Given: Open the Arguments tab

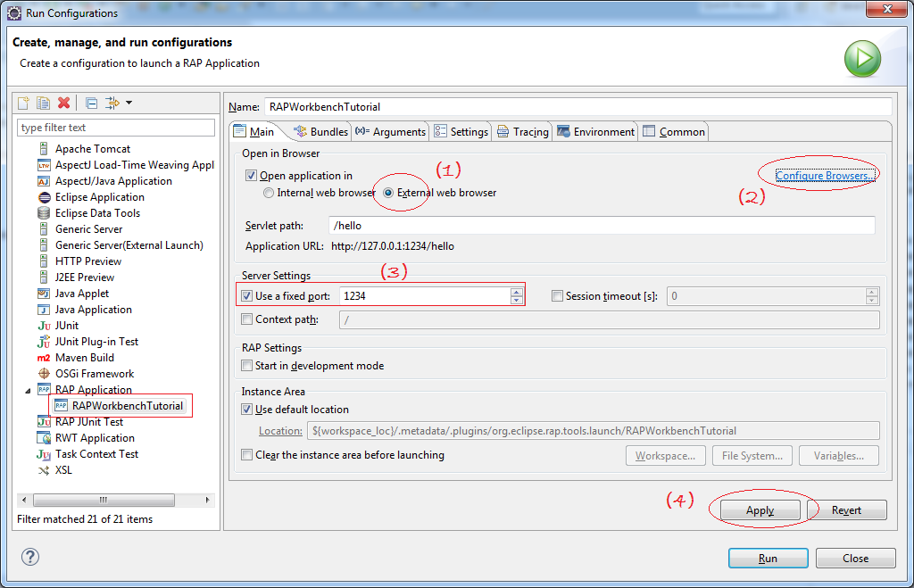Looking at the screenshot, I should [x=391, y=132].
